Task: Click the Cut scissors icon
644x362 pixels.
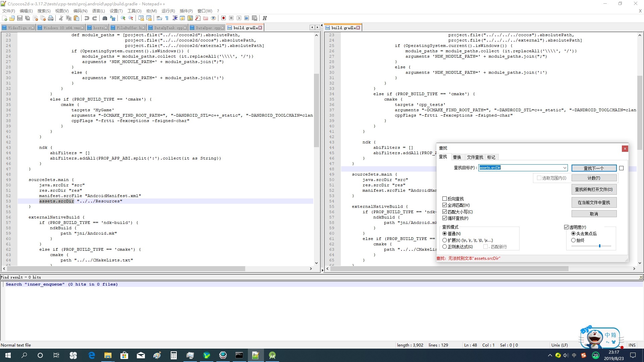Action: point(61,18)
